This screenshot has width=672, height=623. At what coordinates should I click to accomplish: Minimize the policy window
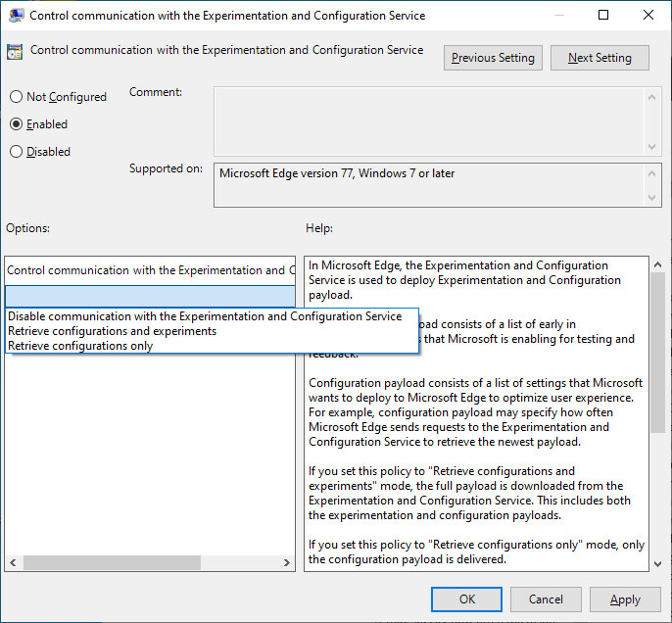558,15
